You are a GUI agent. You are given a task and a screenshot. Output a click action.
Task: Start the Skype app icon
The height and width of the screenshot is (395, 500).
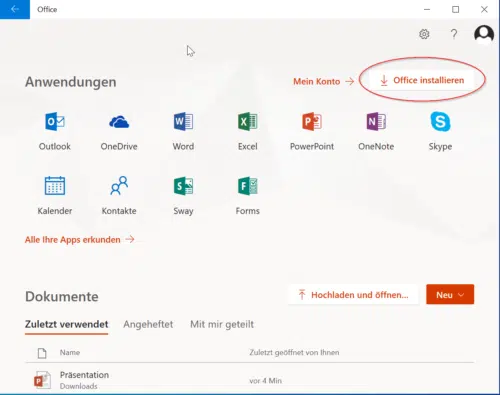pos(440,121)
